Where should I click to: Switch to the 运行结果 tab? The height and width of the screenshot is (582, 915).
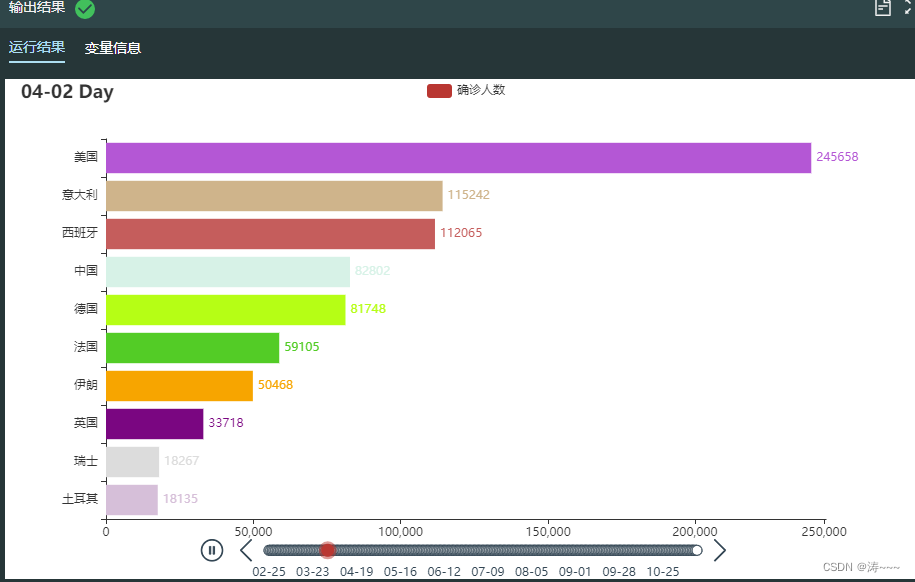37,47
